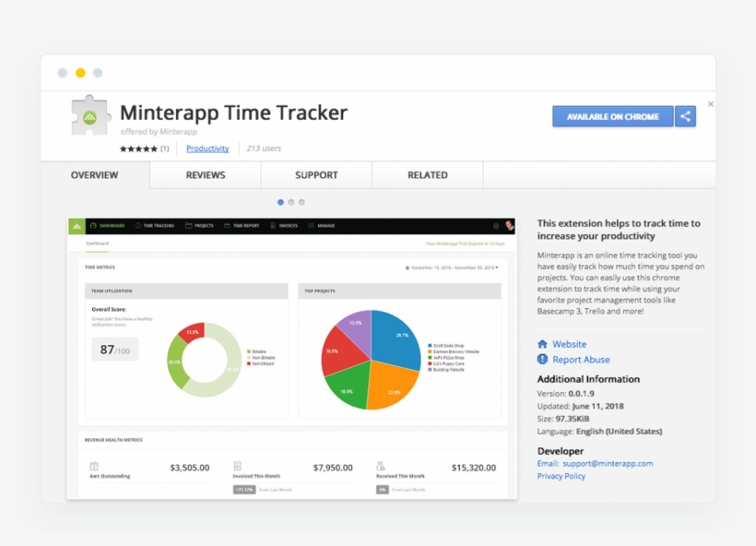Select the first carousel dot
Screen dimensions: 756x546
(x=280, y=202)
